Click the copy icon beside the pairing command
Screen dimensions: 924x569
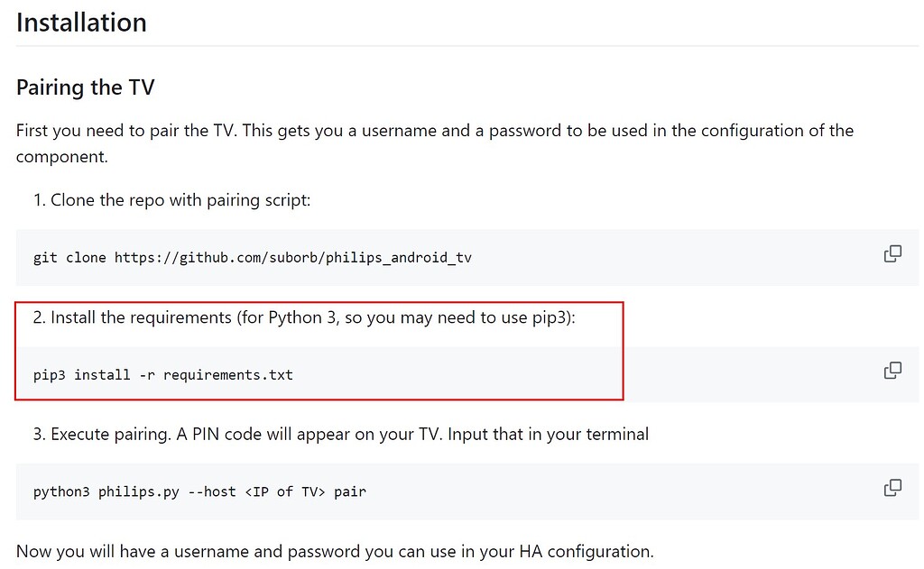pyautogui.click(x=892, y=487)
